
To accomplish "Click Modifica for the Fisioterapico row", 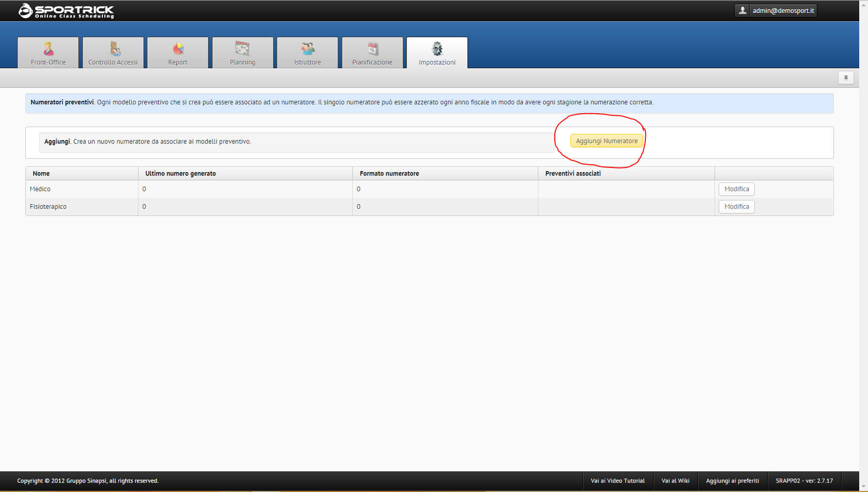I will 736,207.
